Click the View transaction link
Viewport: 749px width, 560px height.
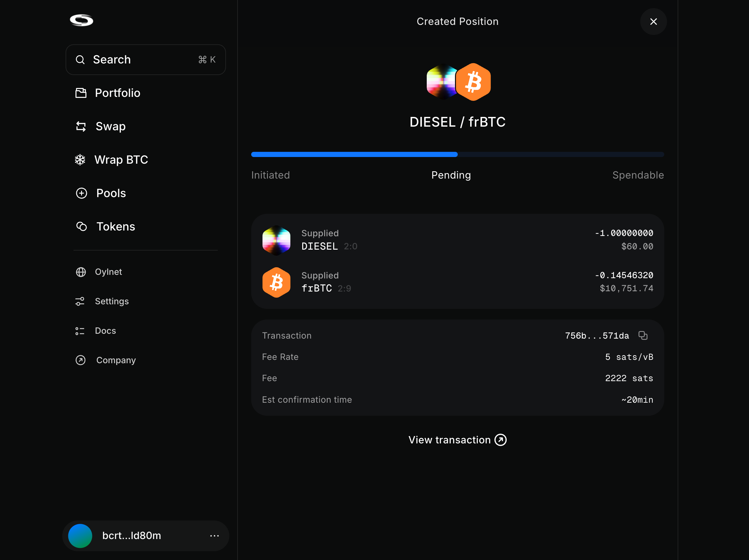point(457,440)
